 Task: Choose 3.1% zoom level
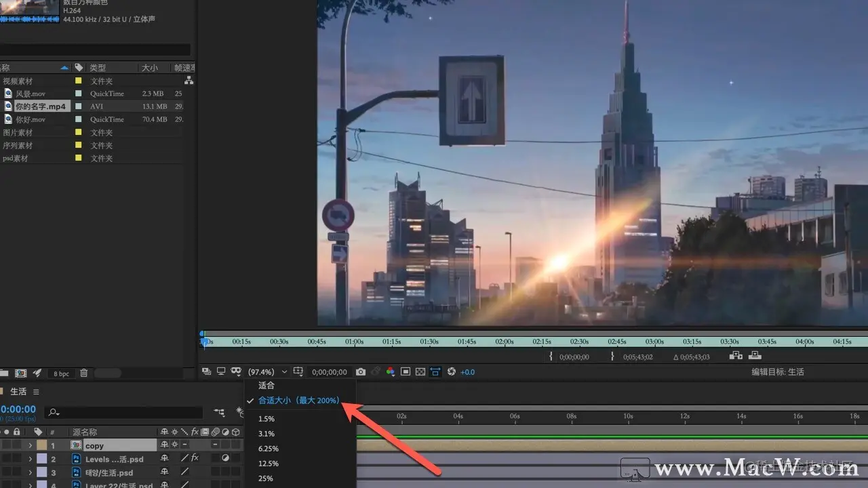pyautogui.click(x=267, y=434)
